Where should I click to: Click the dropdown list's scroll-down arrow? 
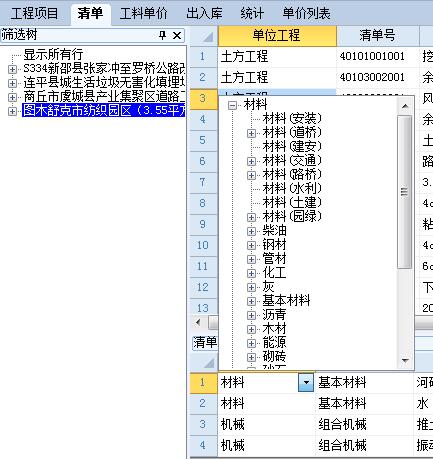tap(405, 360)
